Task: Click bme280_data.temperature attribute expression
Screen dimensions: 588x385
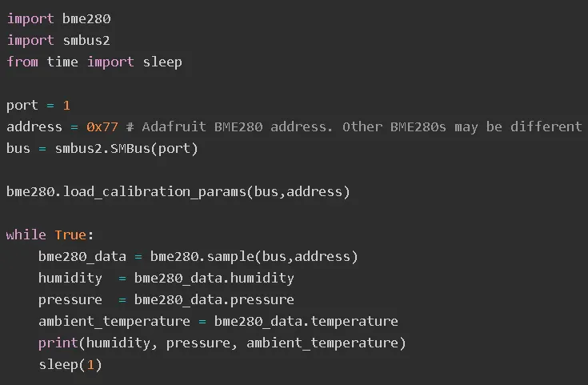Action: pos(306,321)
